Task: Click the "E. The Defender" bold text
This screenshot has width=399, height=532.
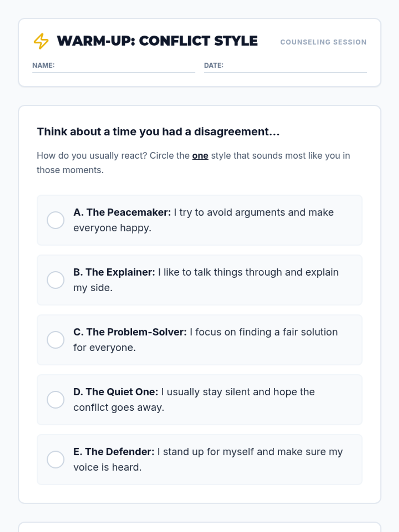Action: point(114,452)
